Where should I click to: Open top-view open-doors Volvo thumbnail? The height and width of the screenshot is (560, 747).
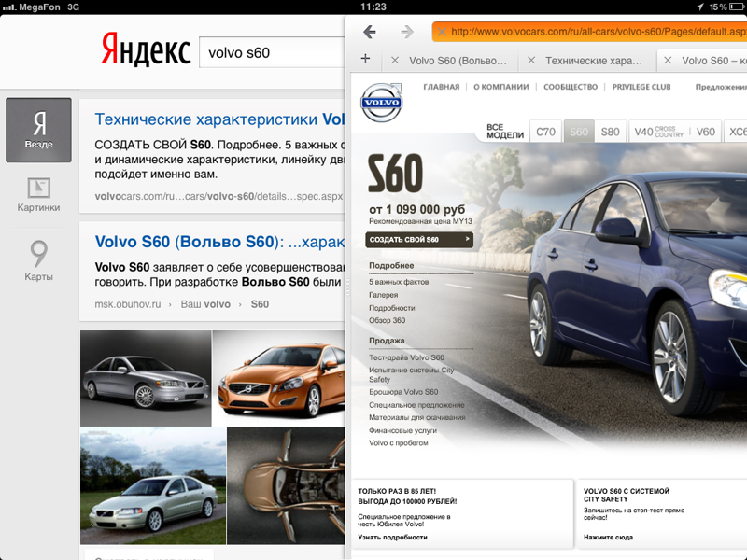point(286,485)
